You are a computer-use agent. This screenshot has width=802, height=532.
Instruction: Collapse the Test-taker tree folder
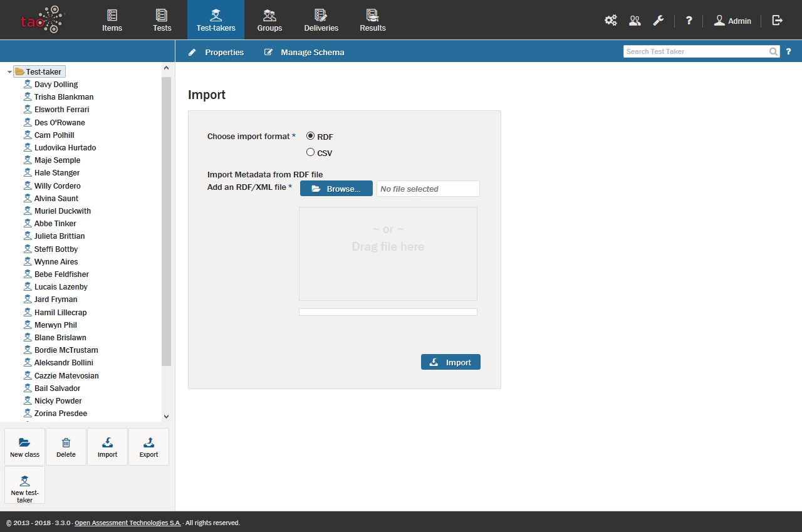(9, 72)
